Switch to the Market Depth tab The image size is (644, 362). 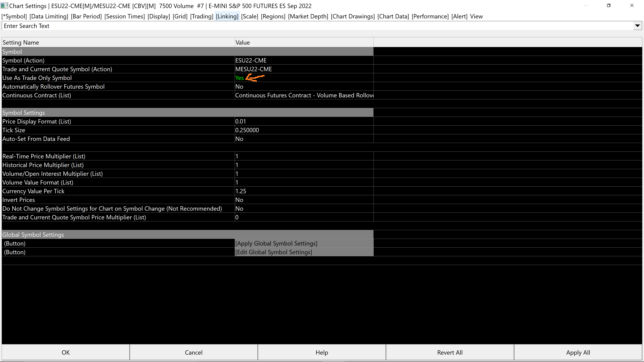click(x=308, y=16)
